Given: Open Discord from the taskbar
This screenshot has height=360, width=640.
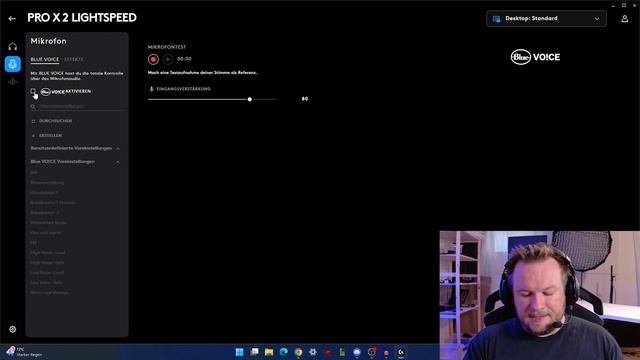Looking at the screenshot, I should (x=357, y=352).
